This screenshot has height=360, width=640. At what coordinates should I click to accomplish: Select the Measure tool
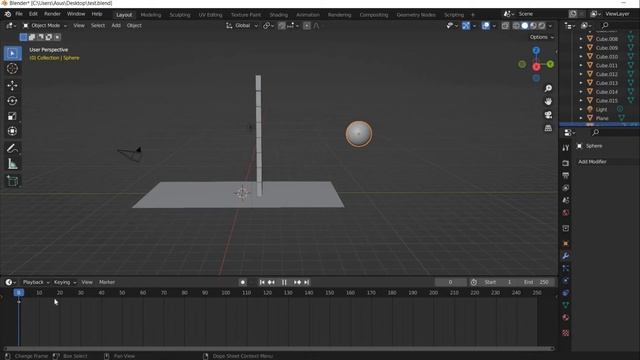point(12,164)
